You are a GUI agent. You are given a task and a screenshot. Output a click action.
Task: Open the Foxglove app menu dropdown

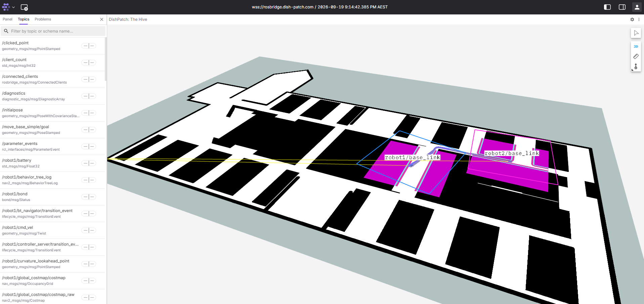pos(8,7)
